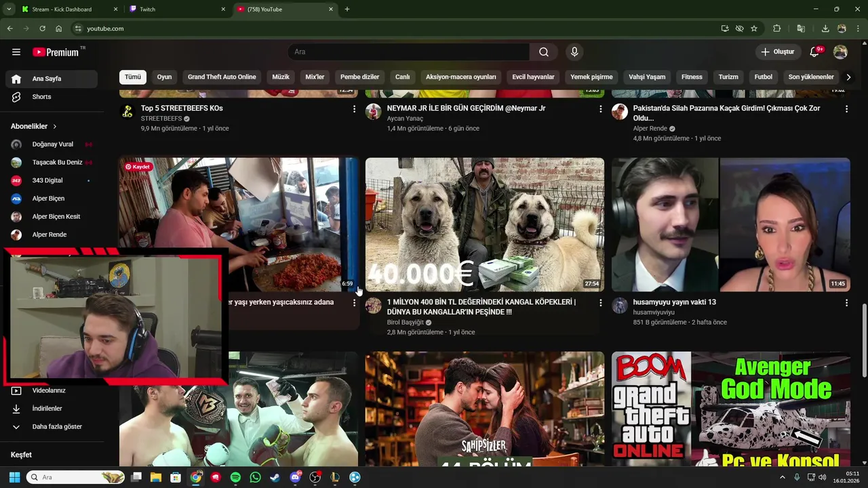Select Aksiyon-macera oyunları chip

[x=461, y=77]
